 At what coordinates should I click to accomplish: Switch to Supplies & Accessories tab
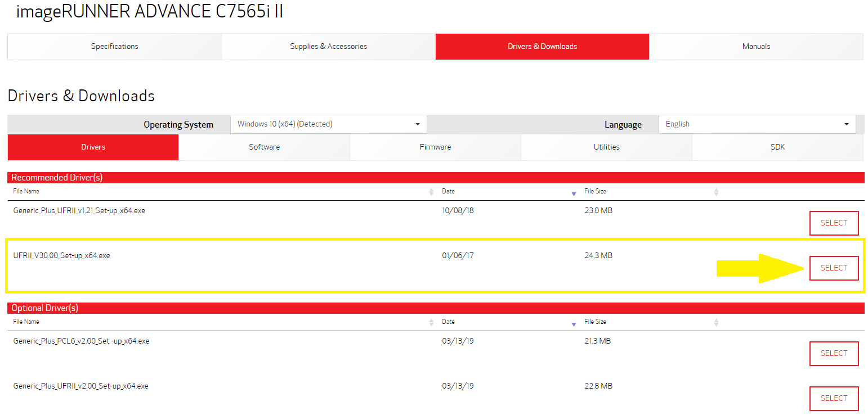(x=328, y=46)
